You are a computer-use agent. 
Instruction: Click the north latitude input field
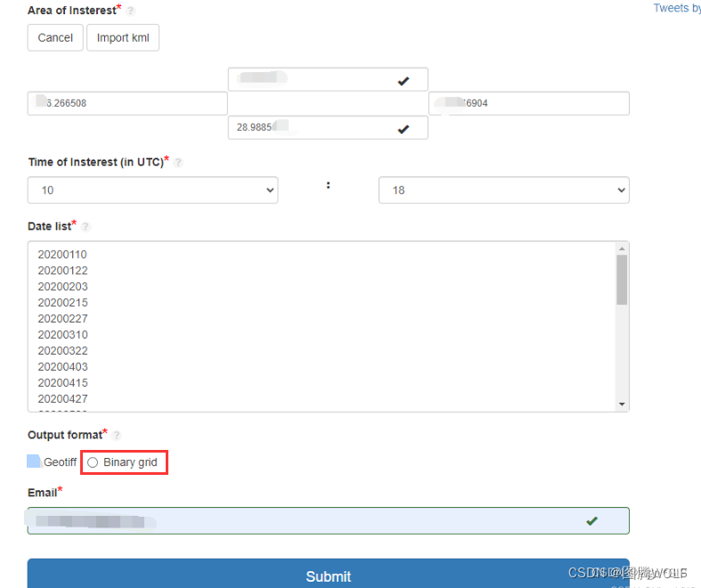(x=328, y=79)
